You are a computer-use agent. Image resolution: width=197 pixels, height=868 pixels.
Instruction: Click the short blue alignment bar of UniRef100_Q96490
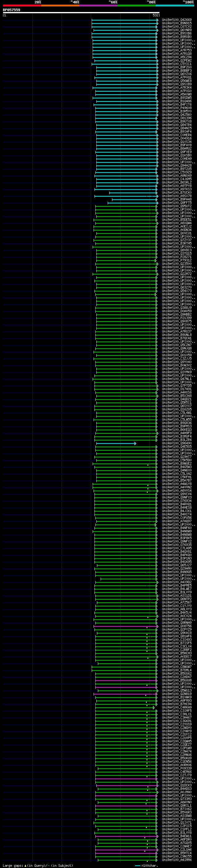[116, 443]
